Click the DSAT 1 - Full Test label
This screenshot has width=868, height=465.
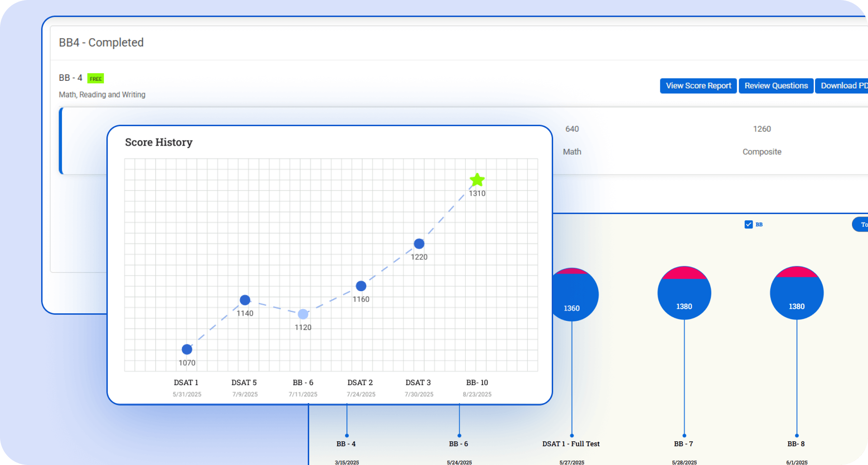571,444
